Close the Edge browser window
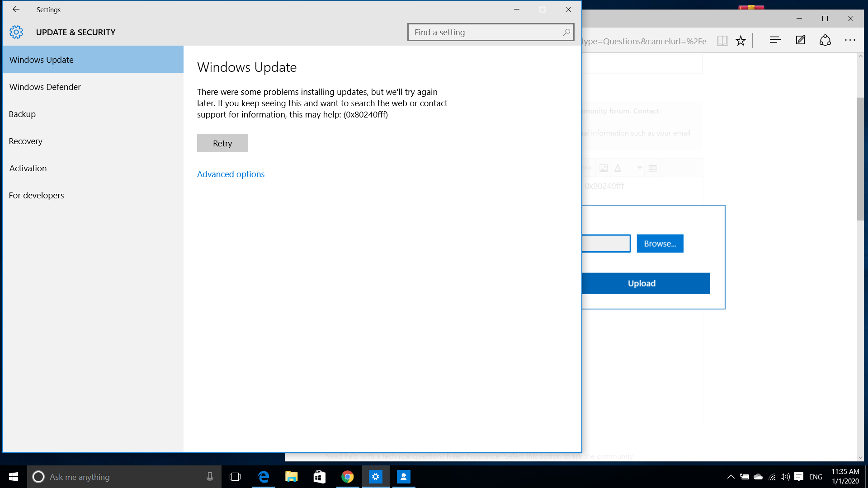868x488 pixels. coord(851,19)
